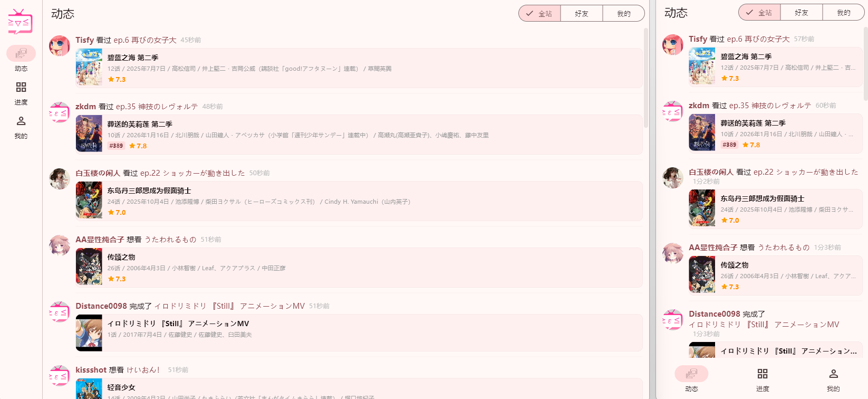Open zkdm's avatar in left panel
Image resolution: width=868 pixels, height=399 pixels.
pos(60,112)
